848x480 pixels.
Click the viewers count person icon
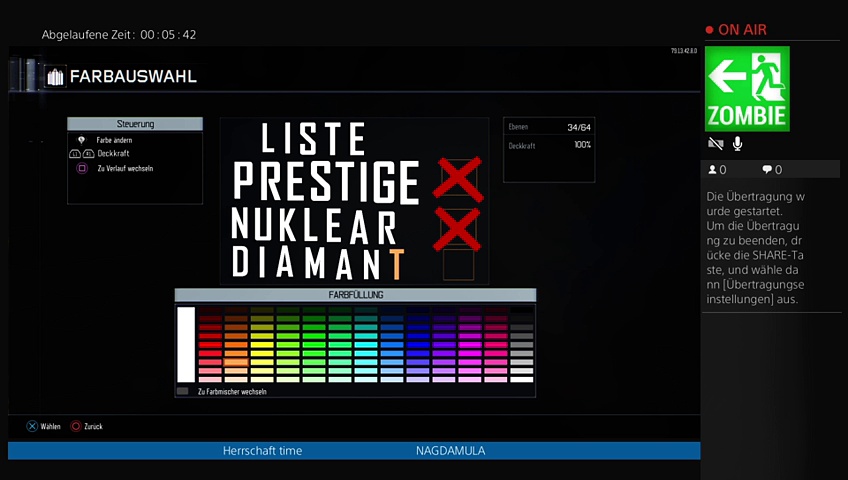click(712, 170)
